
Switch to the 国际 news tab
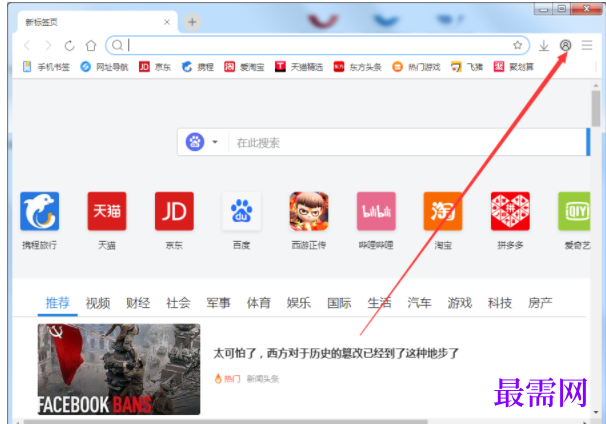(339, 303)
